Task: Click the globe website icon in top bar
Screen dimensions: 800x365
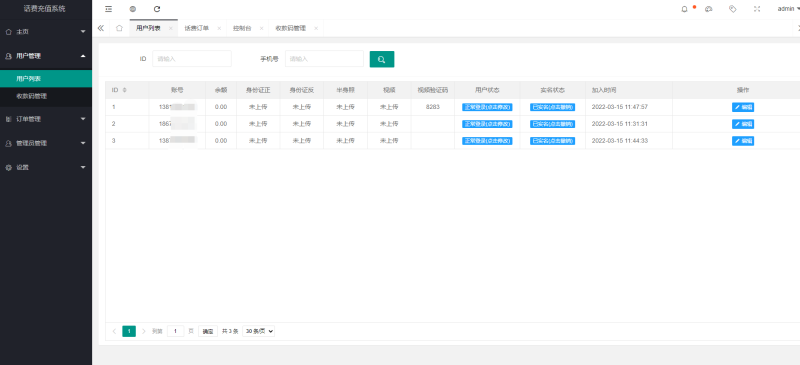Action: pyautogui.click(x=133, y=9)
